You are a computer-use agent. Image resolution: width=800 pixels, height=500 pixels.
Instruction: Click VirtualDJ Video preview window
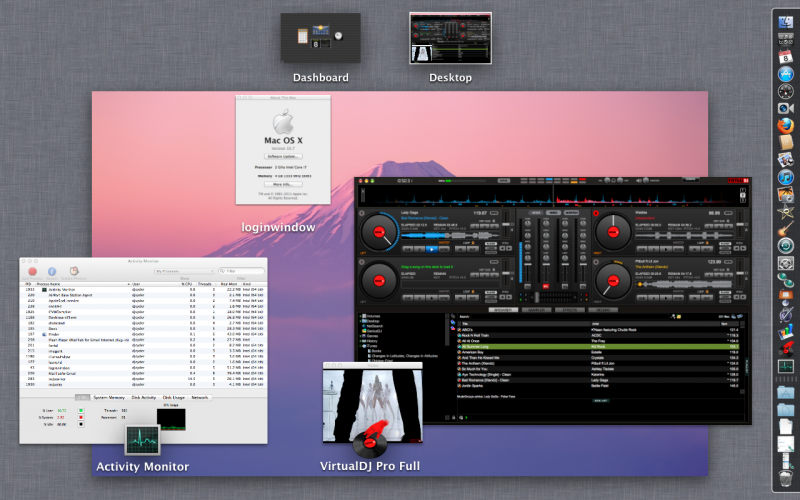coord(372,403)
